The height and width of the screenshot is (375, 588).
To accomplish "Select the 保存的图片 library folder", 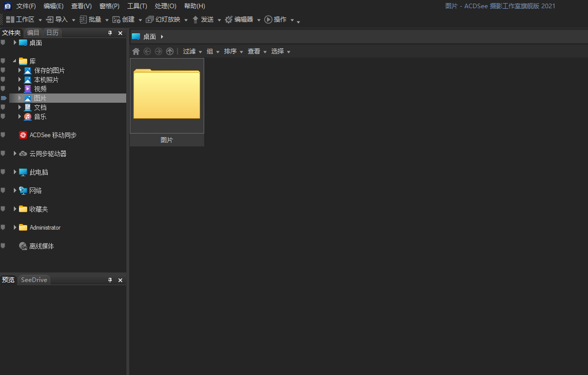I will click(x=49, y=70).
